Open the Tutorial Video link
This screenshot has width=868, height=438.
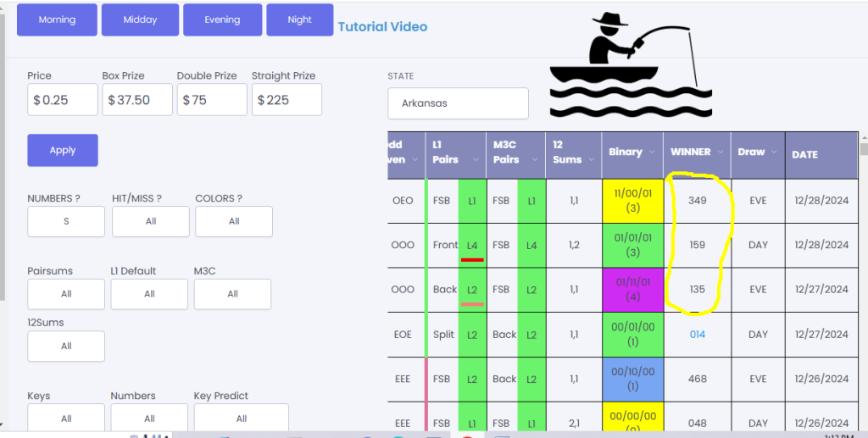point(382,26)
